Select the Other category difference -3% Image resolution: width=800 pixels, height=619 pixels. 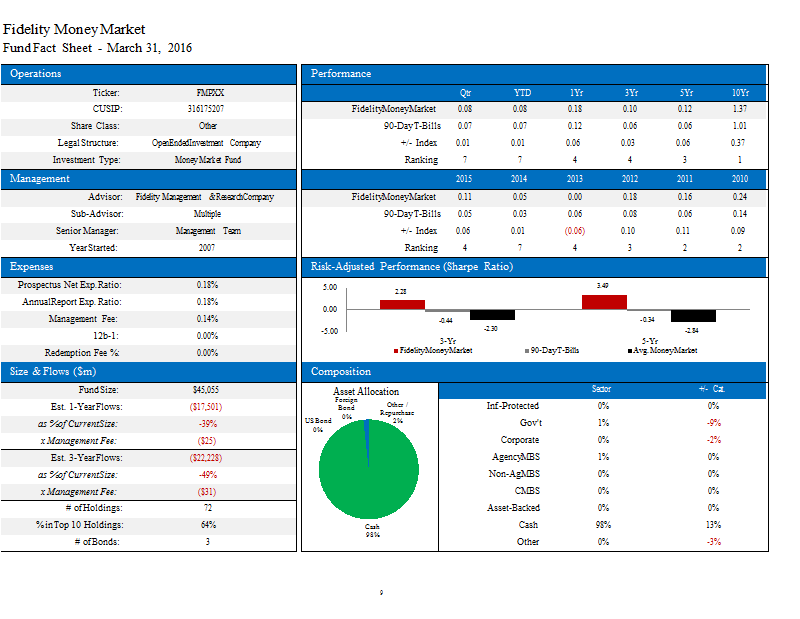click(714, 542)
